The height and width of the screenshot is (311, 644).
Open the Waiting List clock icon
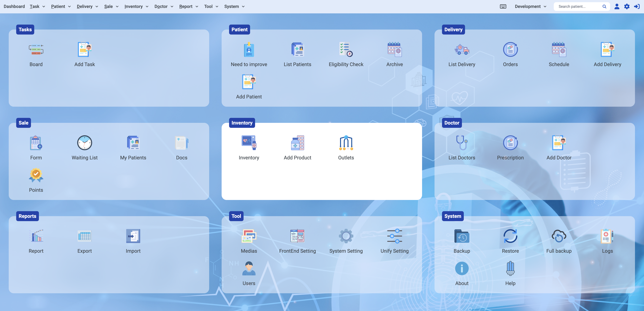(85, 143)
